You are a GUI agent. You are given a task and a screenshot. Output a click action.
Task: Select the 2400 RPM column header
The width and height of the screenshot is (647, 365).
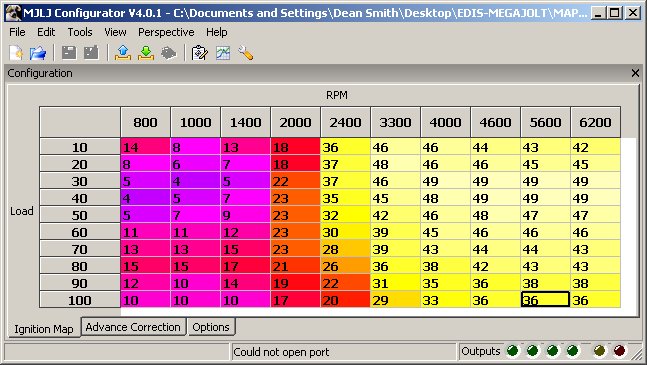(345, 122)
